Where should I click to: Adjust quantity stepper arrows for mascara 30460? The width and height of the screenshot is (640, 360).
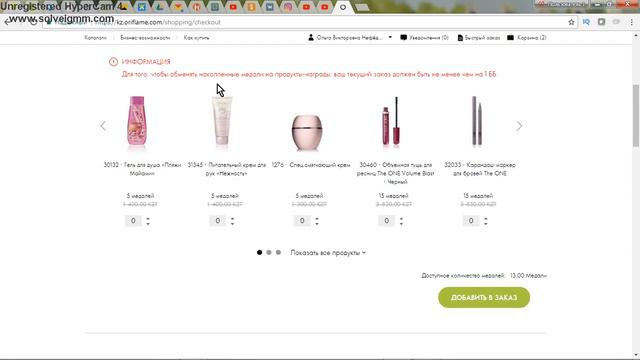[401, 221]
